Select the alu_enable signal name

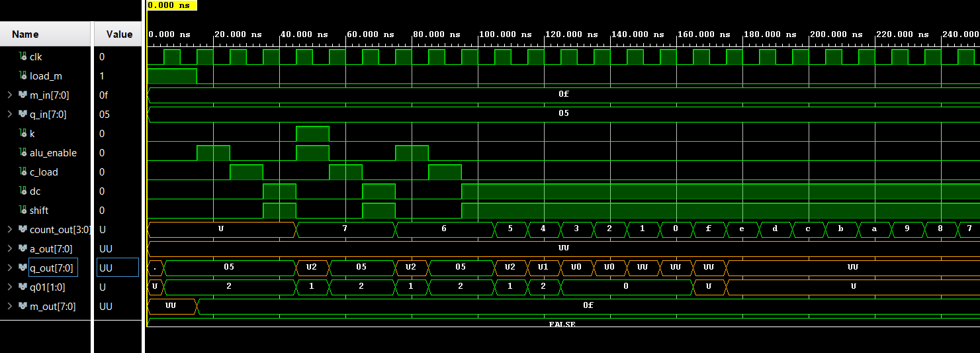pyautogui.click(x=53, y=153)
